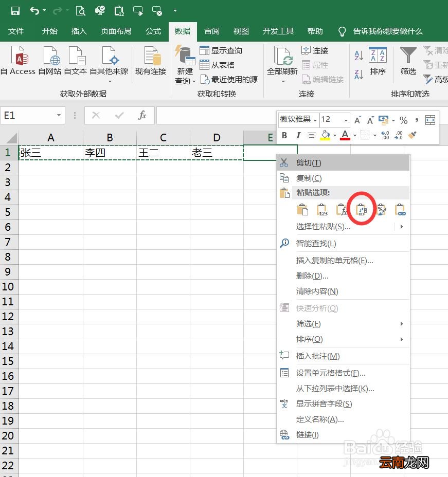Click 显示查询 button
Screen dimensions: 448x477
tap(221, 50)
